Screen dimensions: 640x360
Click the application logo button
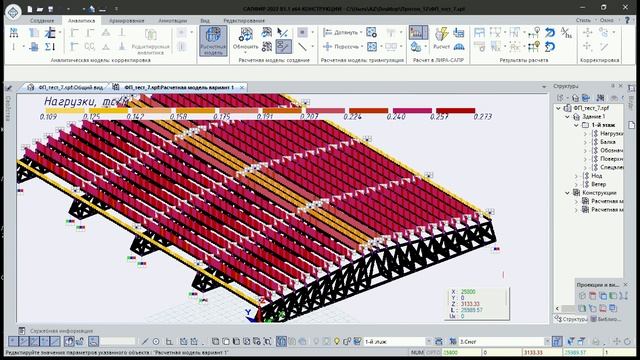pyautogui.click(x=13, y=11)
